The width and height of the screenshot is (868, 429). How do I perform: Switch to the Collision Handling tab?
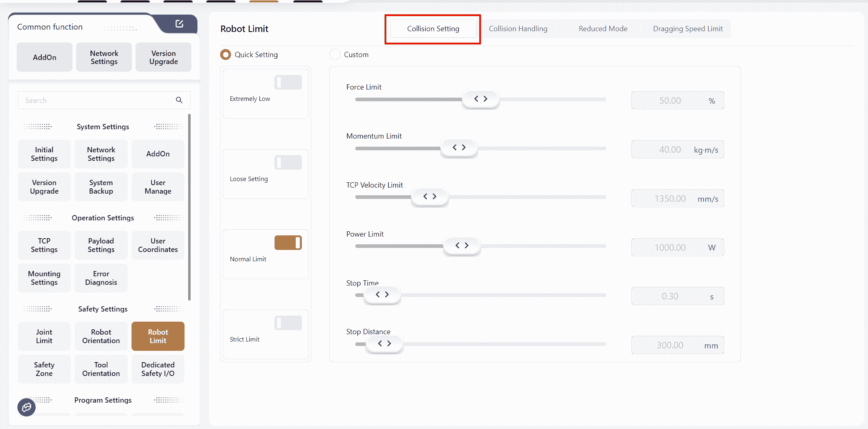pos(518,29)
